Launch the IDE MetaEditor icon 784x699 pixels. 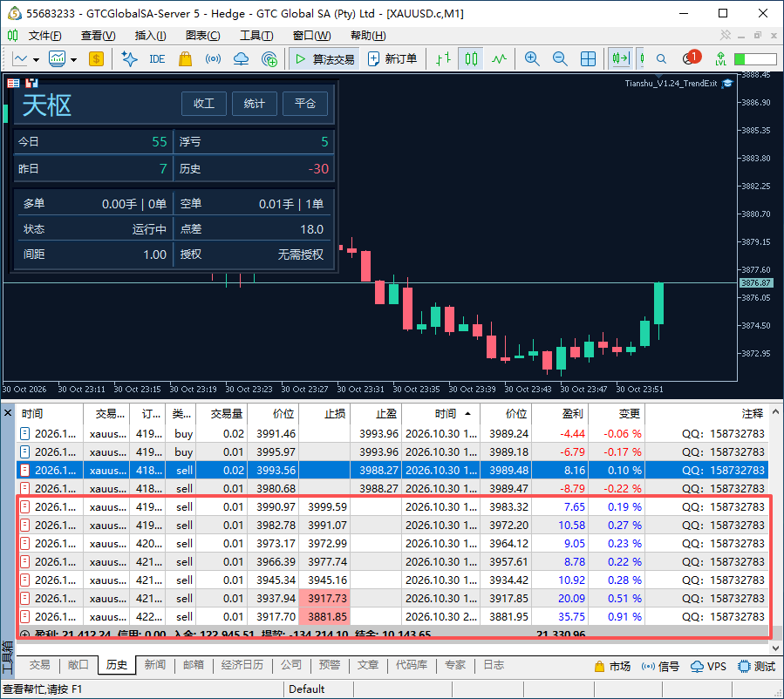pos(157,59)
